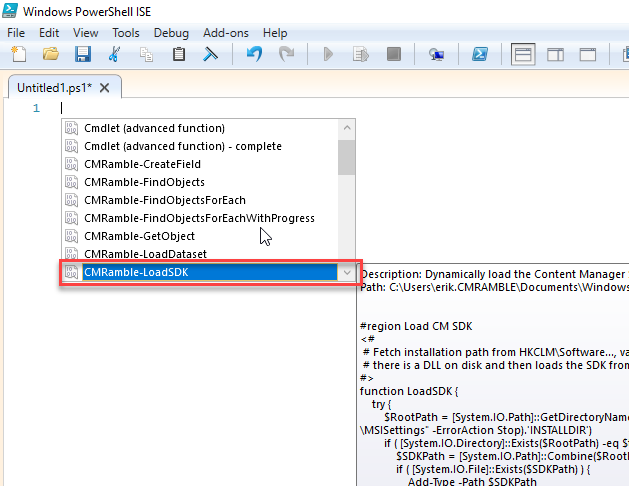Click snippet icon beside CMRamble-GetObject

tap(71, 236)
